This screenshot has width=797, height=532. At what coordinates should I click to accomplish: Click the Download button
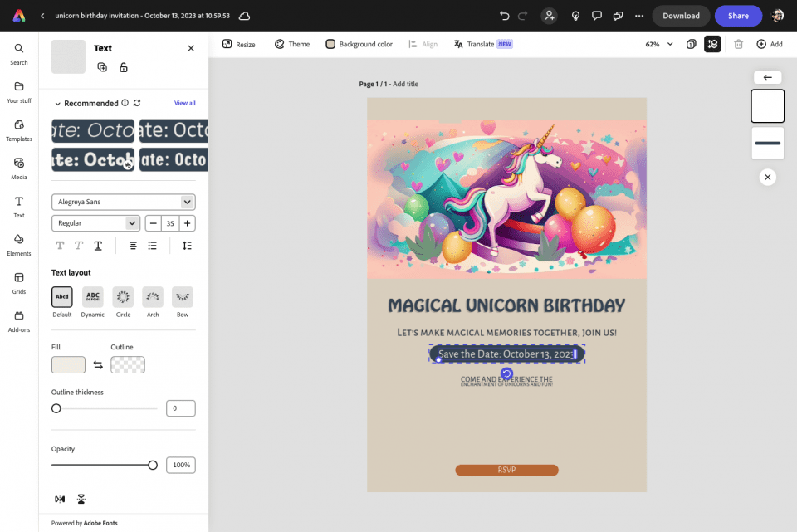[x=681, y=16]
